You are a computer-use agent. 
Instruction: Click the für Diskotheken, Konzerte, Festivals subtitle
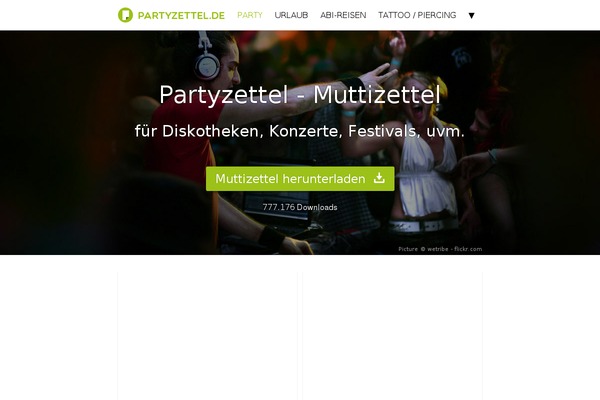300,131
